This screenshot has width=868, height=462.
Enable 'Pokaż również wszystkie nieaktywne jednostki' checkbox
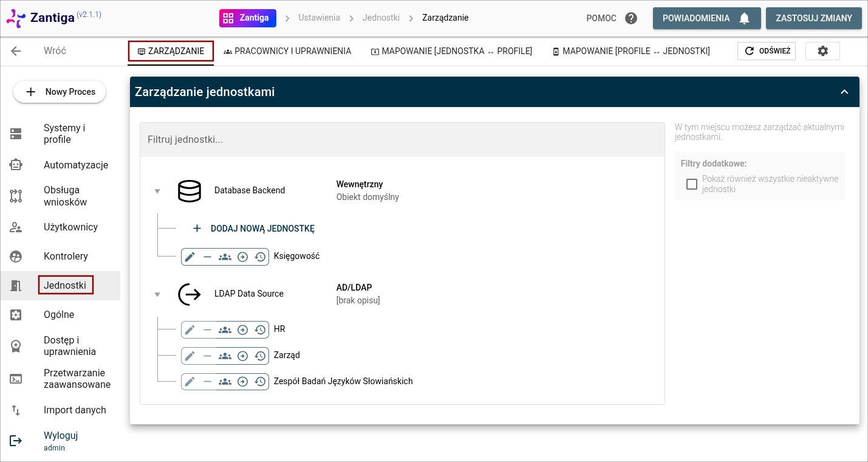point(691,184)
